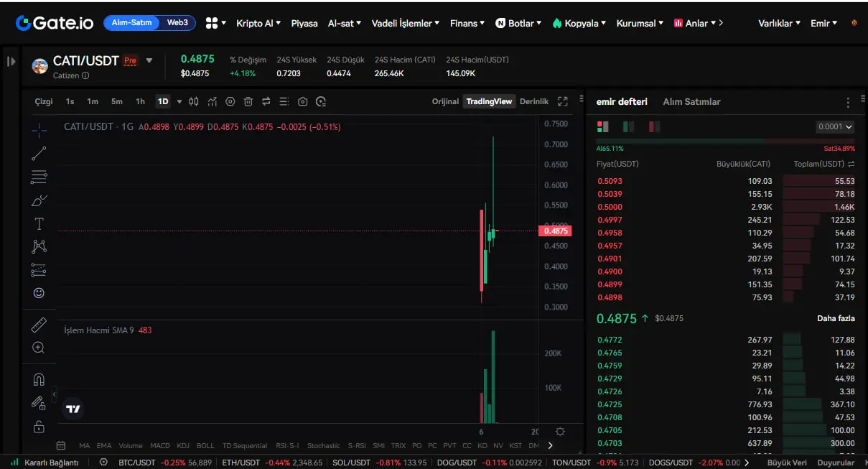Image resolution: width=868 pixels, height=469 pixels.
Task: Select the horizontal lines Fibonacci tool
Action: (39, 177)
